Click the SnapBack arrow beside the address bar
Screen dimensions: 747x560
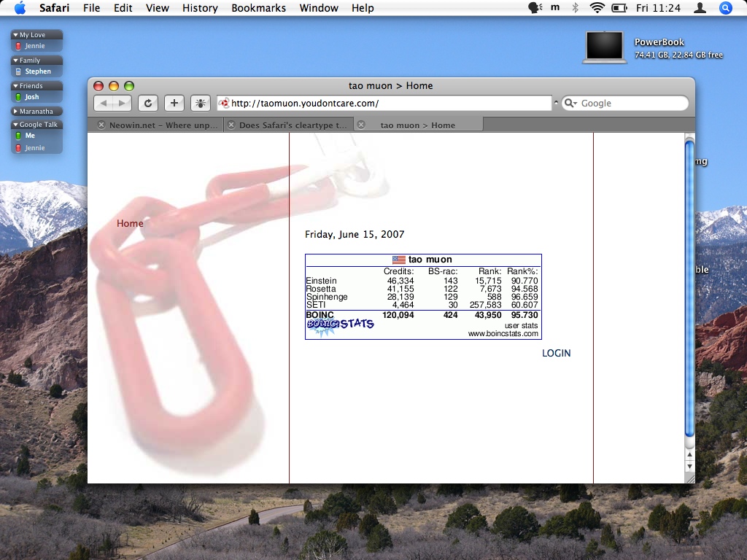(x=555, y=102)
